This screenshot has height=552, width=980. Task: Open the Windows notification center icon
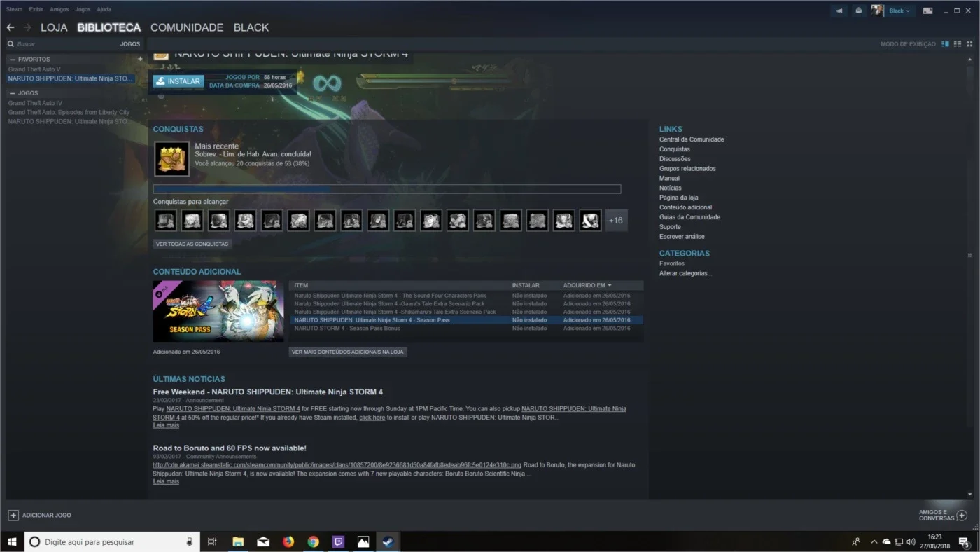click(963, 541)
